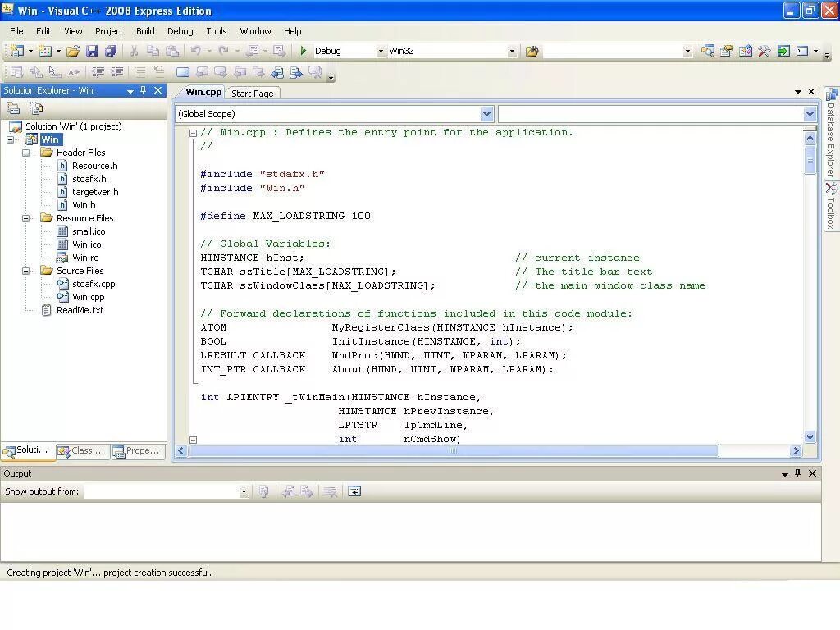Click the Open File folder icon

pos(73,51)
